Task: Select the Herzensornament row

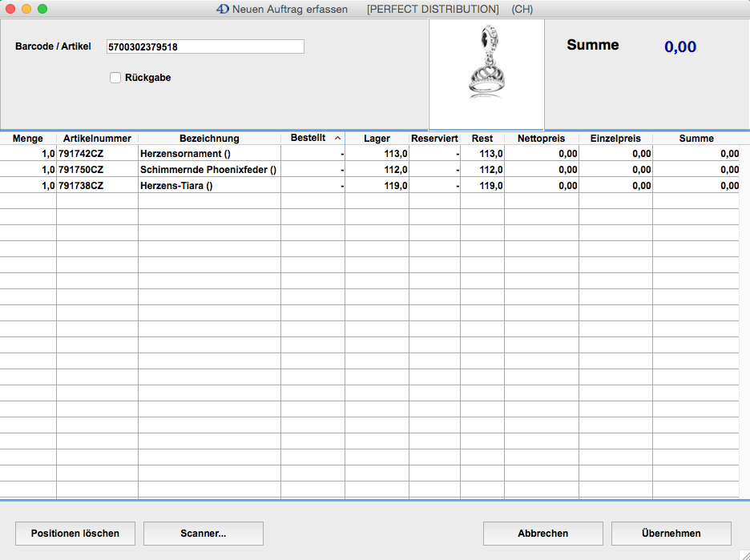Action: coord(208,153)
